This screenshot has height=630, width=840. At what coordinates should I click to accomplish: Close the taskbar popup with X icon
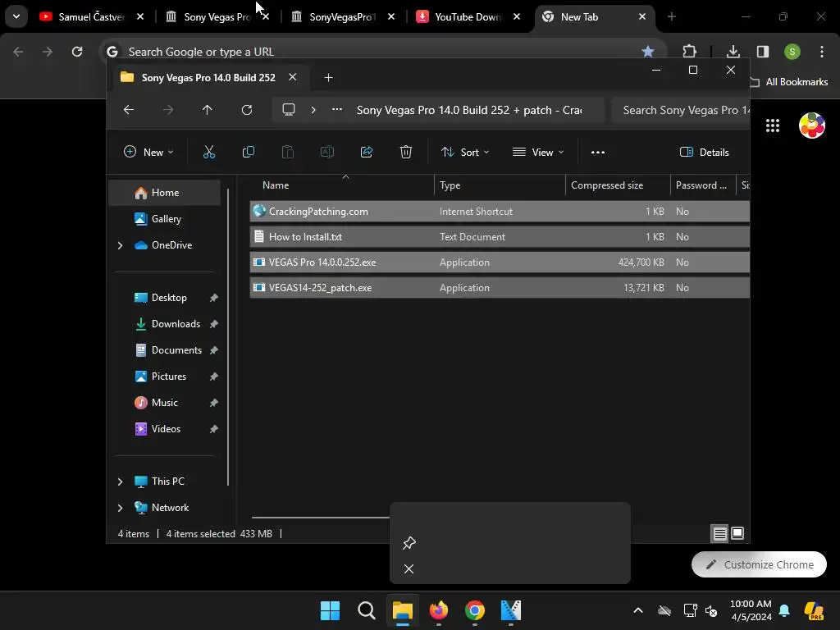pyautogui.click(x=409, y=569)
